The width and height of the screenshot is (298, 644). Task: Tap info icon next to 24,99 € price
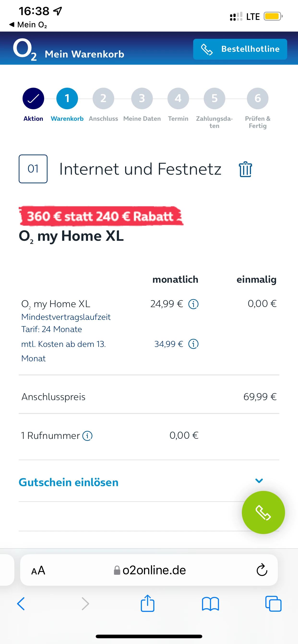(x=193, y=304)
